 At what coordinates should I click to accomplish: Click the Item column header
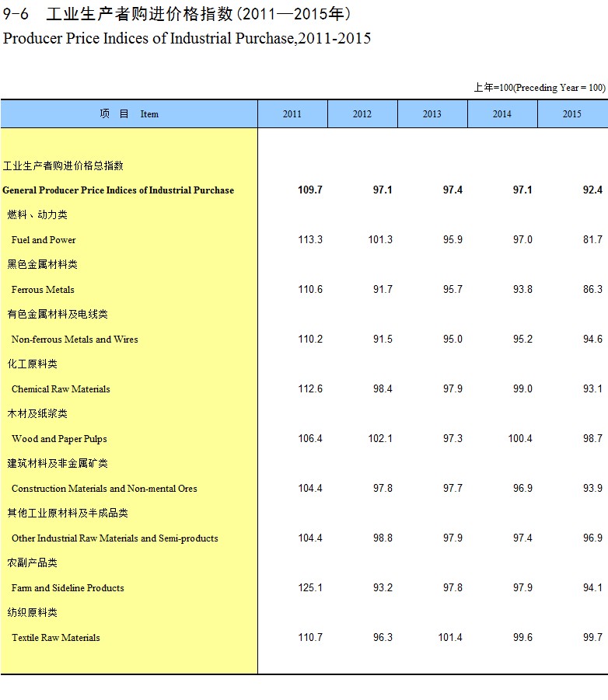(x=129, y=114)
